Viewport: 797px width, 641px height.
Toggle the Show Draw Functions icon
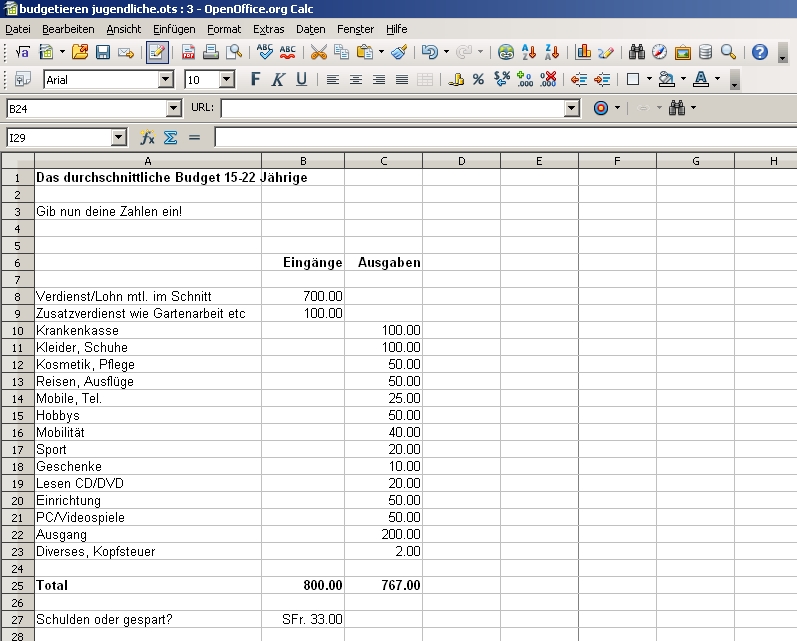pyautogui.click(x=606, y=52)
